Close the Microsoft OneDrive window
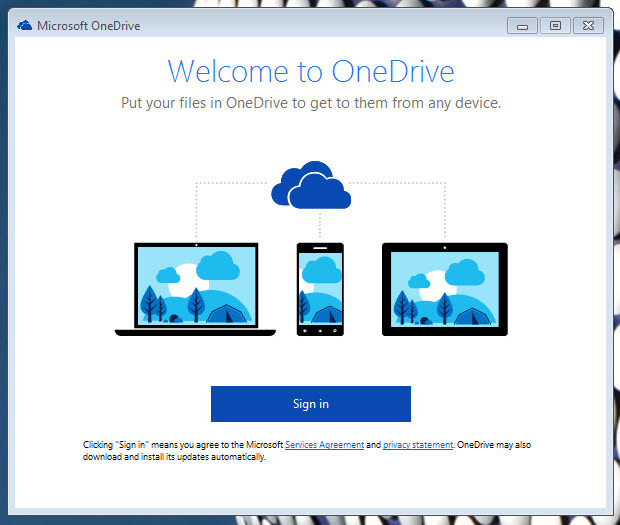 click(588, 26)
